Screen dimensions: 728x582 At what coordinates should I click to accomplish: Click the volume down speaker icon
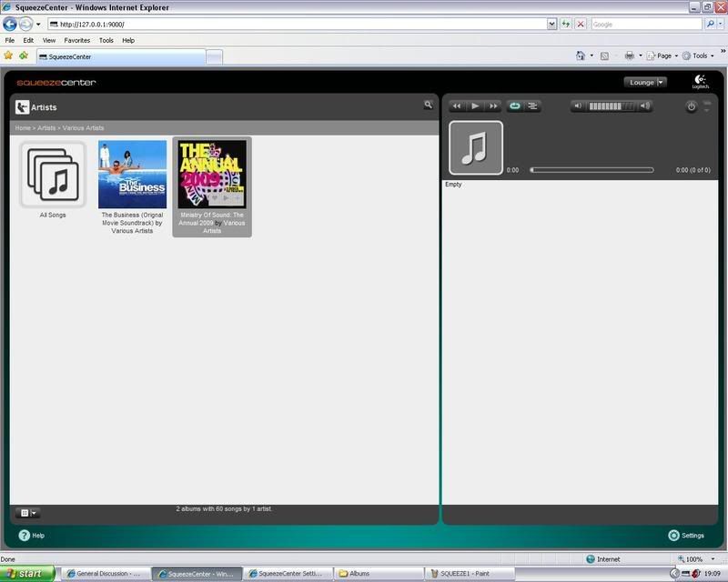[579, 106]
